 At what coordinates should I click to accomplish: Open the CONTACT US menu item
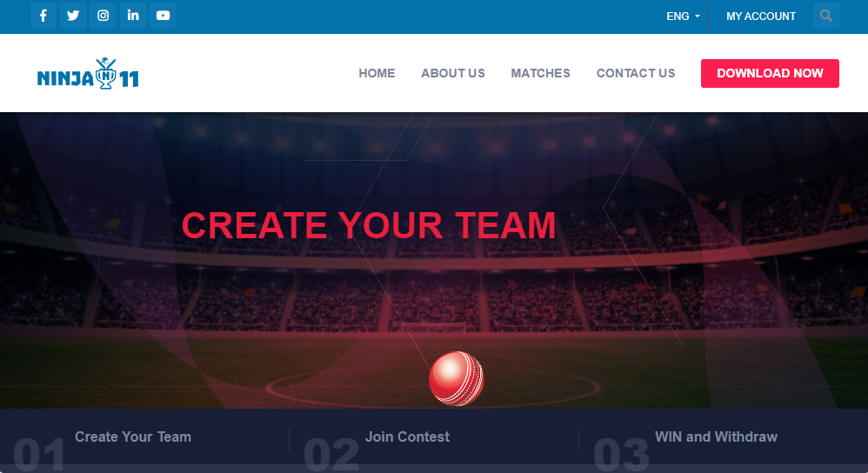[636, 73]
